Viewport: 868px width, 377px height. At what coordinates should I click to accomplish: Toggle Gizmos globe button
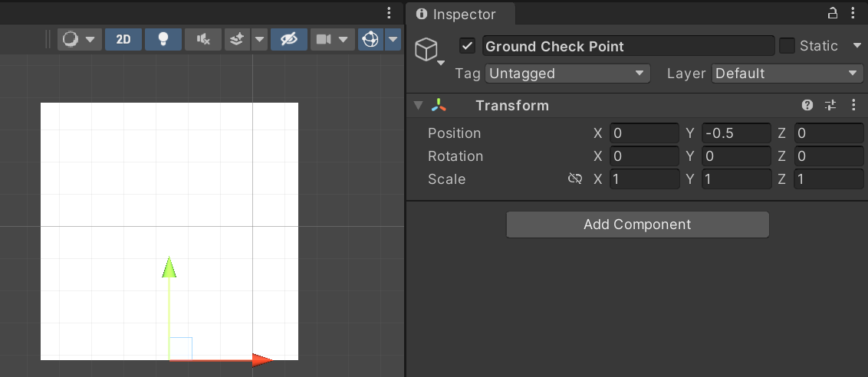tap(370, 39)
